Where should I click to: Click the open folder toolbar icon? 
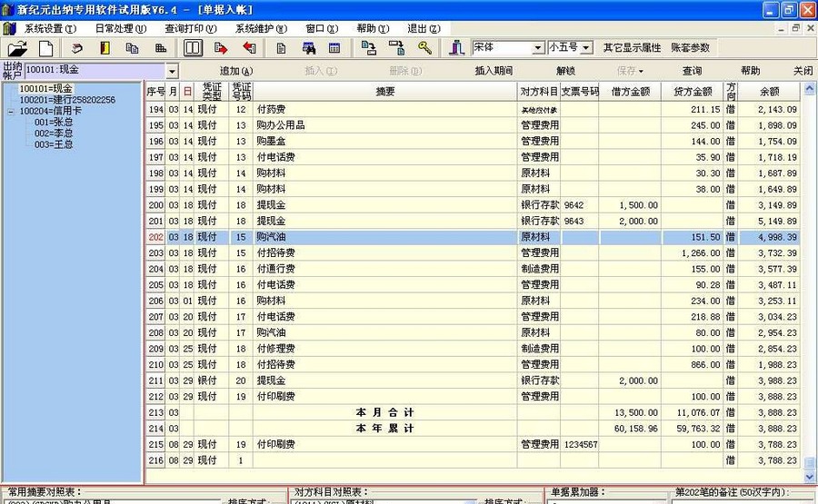click(17, 48)
